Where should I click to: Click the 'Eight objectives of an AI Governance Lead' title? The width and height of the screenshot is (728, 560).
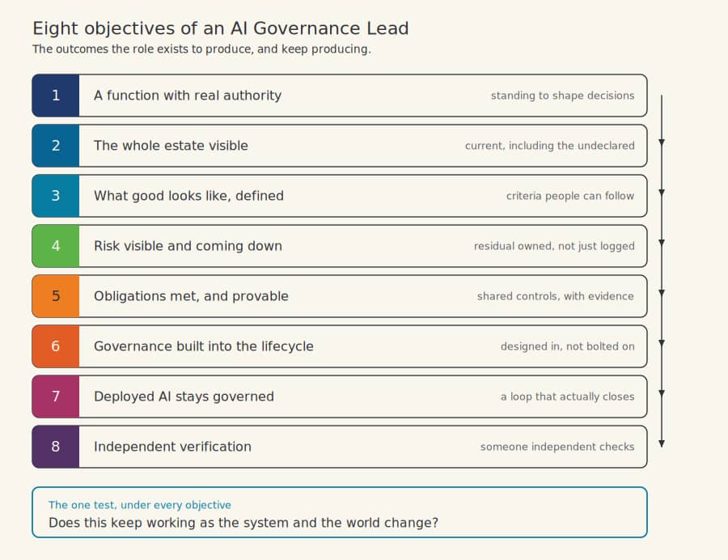(x=221, y=28)
